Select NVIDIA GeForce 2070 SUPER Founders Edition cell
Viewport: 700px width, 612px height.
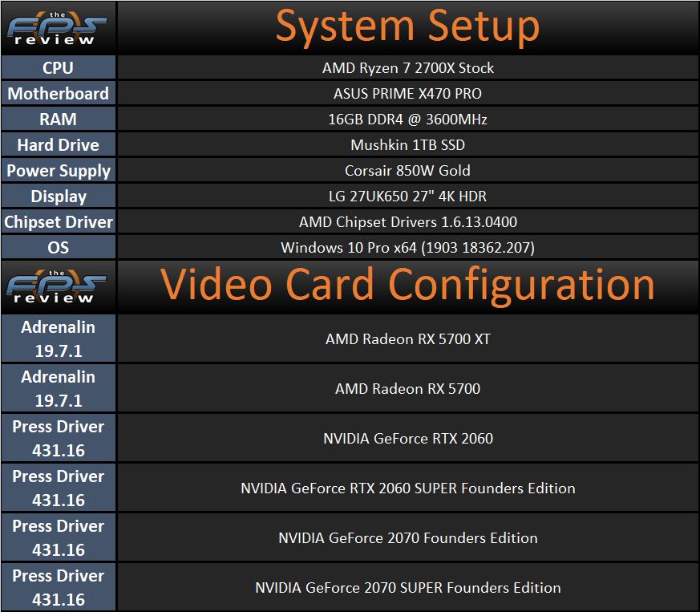(408, 587)
